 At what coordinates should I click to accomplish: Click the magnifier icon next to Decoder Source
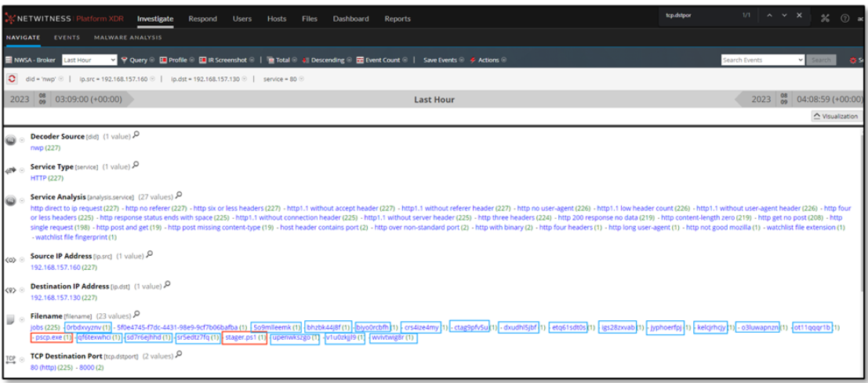(136, 135)
